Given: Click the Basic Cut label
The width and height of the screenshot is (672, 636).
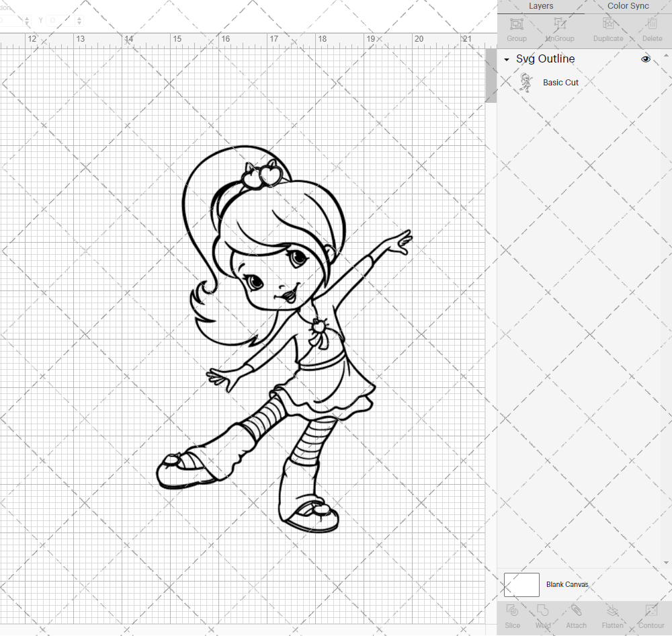Looking at the screenshot, I should (560, 82).
